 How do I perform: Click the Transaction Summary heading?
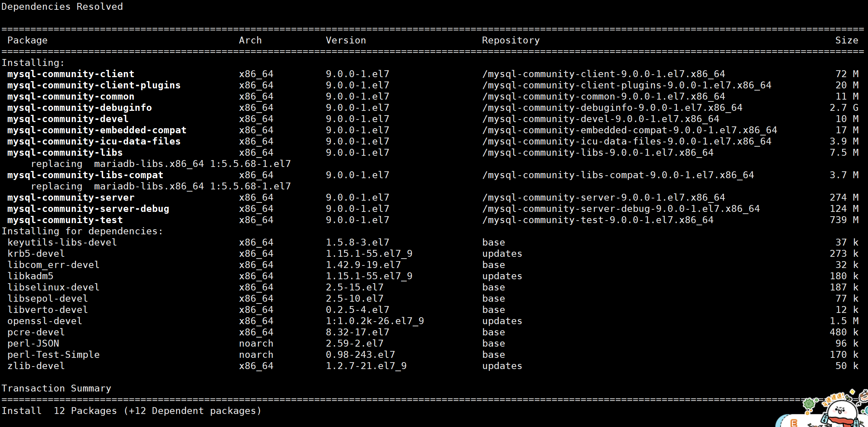(57, 388)
